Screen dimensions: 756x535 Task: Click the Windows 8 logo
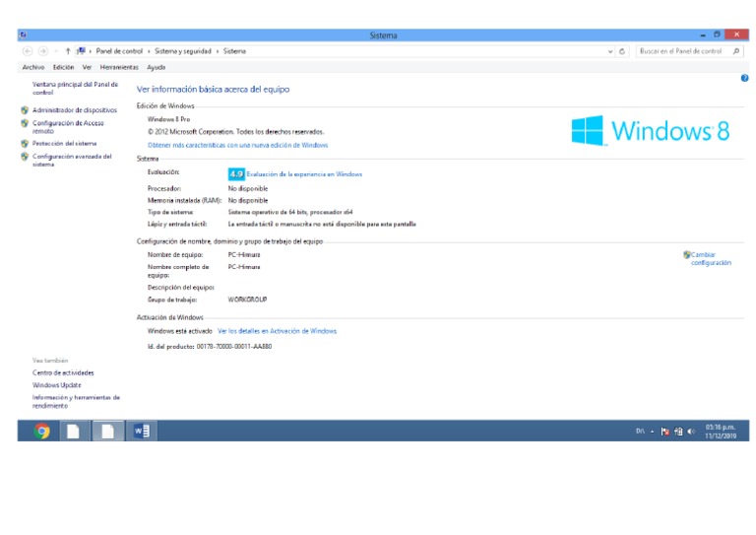click(x=651, y=130)
